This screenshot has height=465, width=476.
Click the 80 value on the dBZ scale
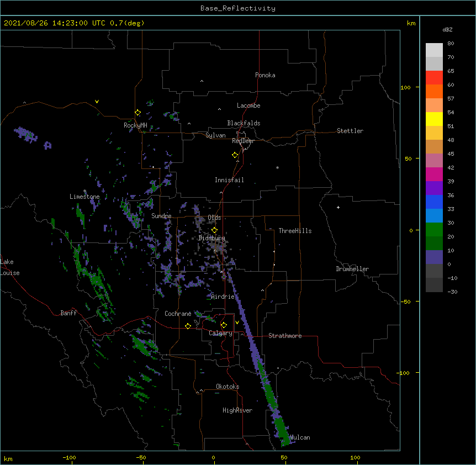451,44
